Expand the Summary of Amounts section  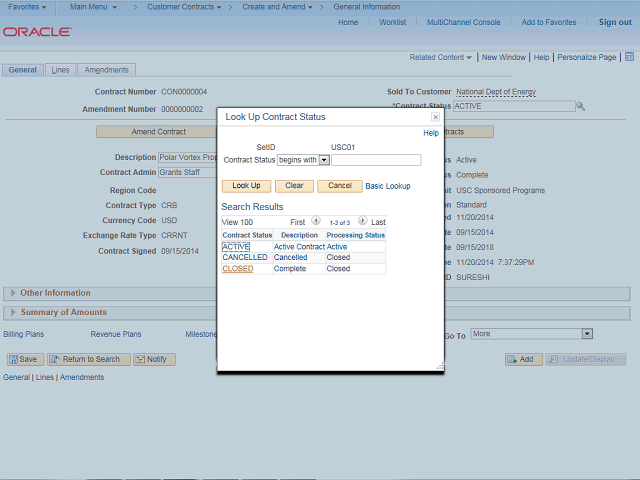tap(13, 312)
